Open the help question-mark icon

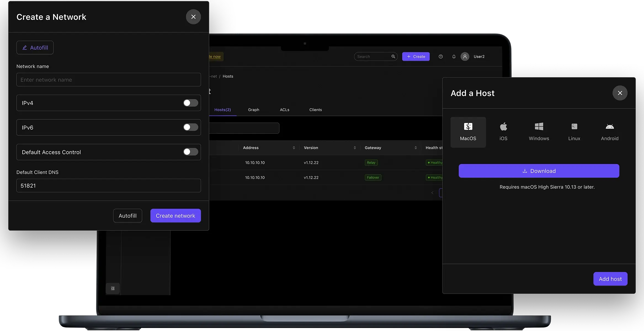441,57
